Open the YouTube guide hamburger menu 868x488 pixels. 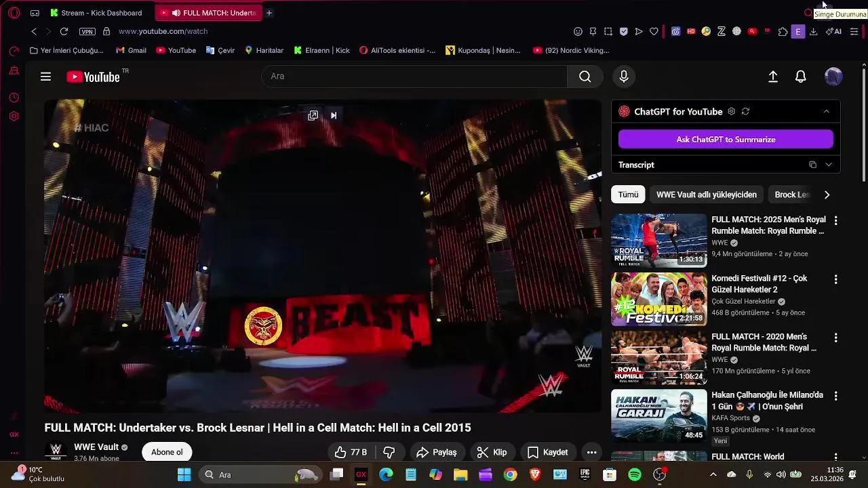(x=45, y=77)
